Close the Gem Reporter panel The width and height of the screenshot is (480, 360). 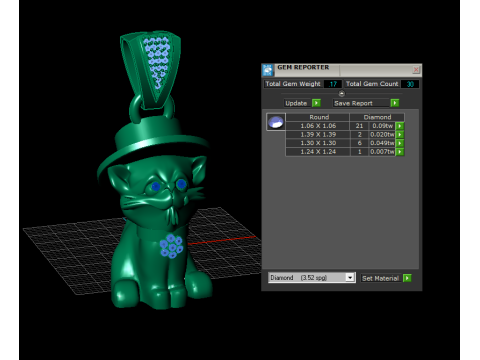(x=416, y=70)
